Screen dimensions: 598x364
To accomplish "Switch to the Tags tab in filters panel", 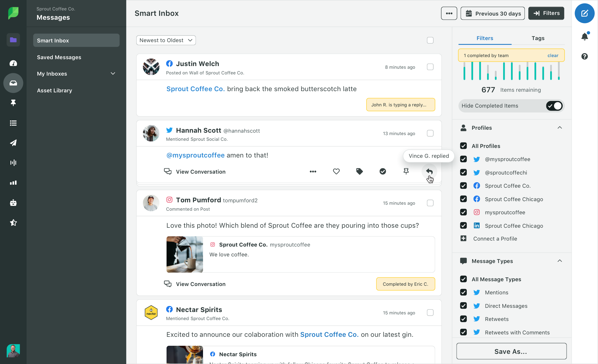I will (537, 38).
